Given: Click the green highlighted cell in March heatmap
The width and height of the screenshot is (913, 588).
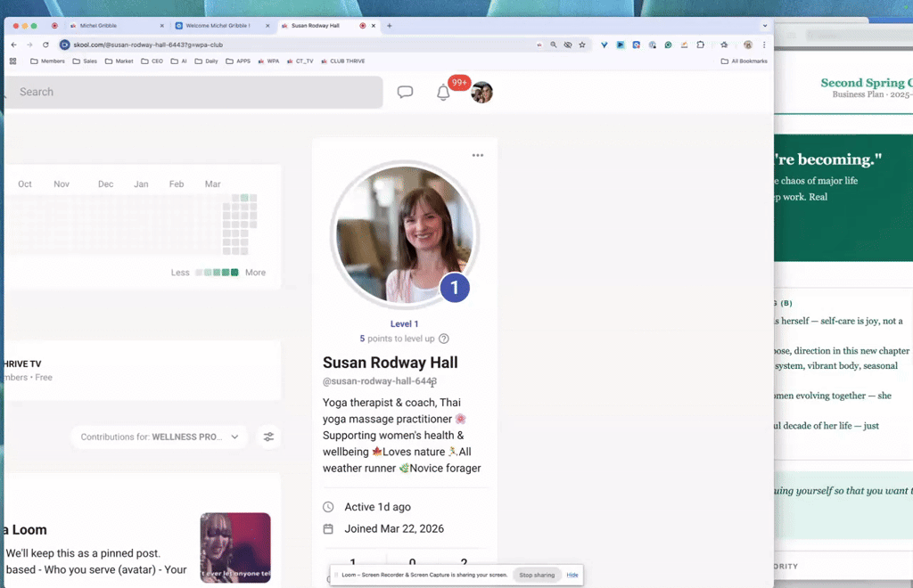Looking at the screenshot, I should click(x=244, y=198).
